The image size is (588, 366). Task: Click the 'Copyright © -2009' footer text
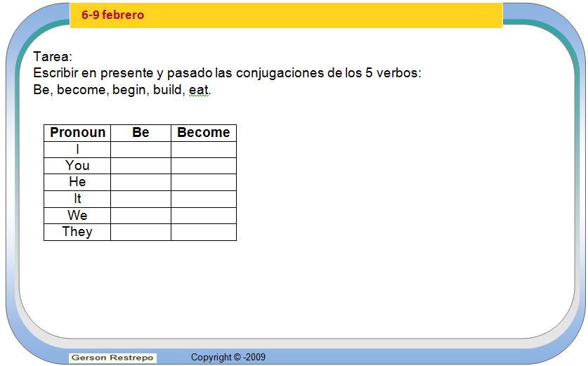tap(228, 357)
